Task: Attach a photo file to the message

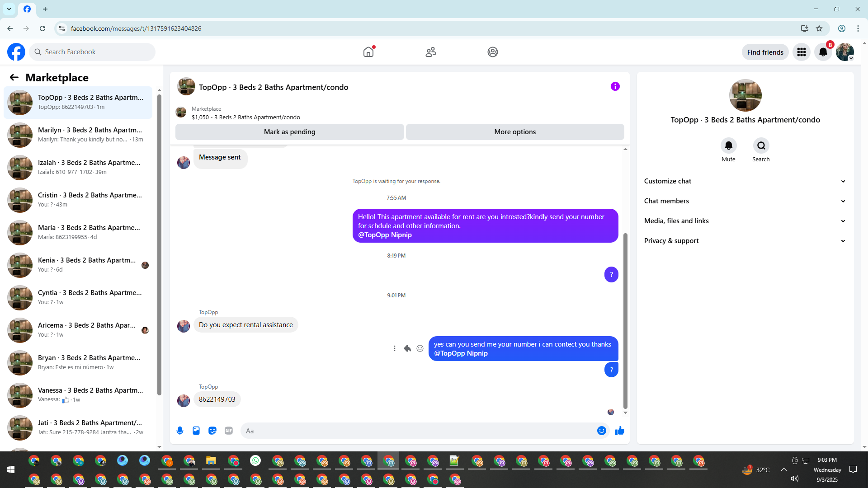Action: tap(196, 431)
